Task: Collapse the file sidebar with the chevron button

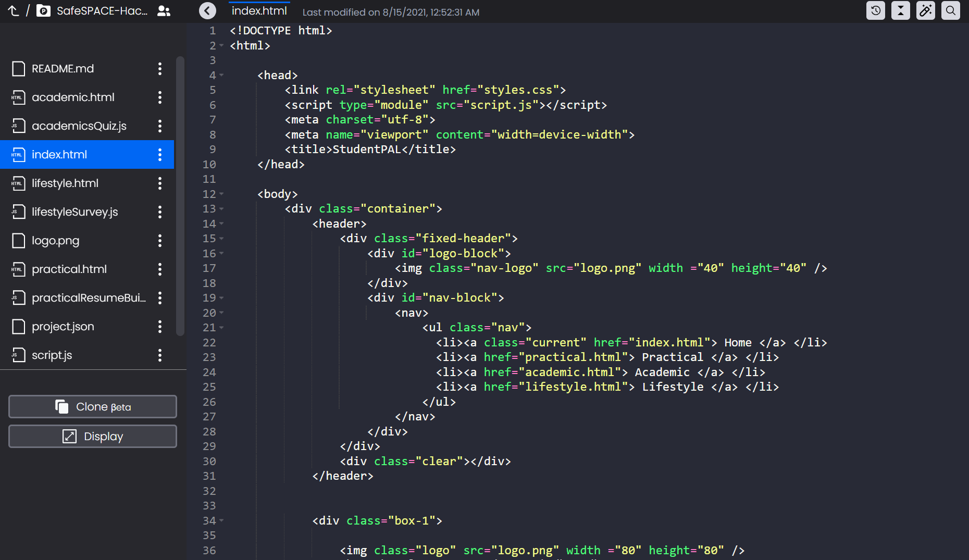Action: (x=207, y=10)
